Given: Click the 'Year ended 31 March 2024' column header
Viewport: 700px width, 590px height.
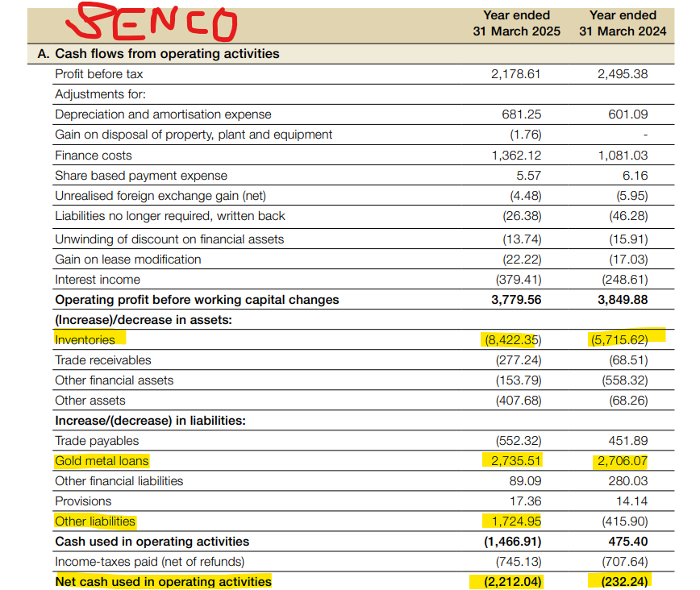Looking at the screenshot, I should (x=623, y=23).
